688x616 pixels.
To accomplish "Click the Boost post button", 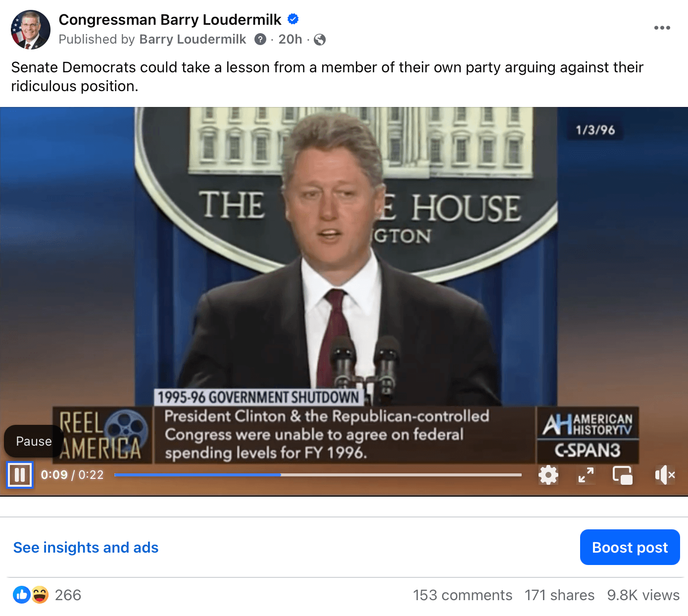I will [630, 547].
